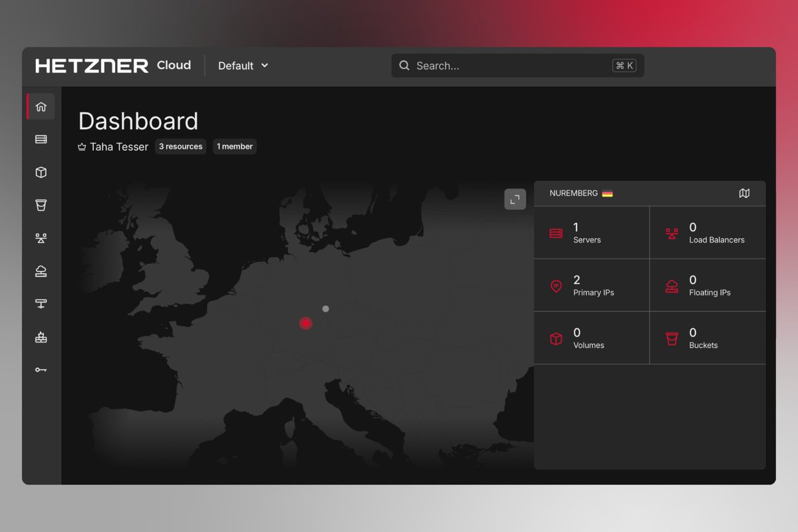Screen dimensions: 798x532
Task: Select the red Nuremberg location marker on map
Action: (306, 323)
